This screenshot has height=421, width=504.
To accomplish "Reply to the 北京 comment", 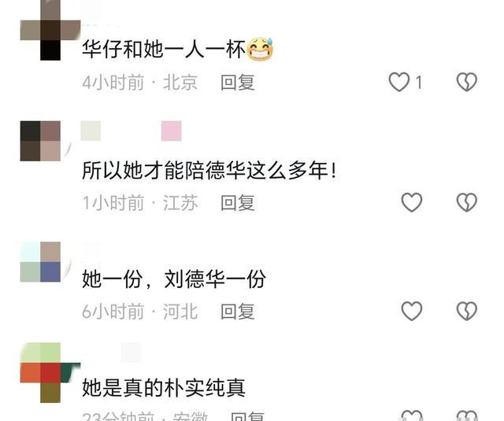I will [x=238, y=83].
